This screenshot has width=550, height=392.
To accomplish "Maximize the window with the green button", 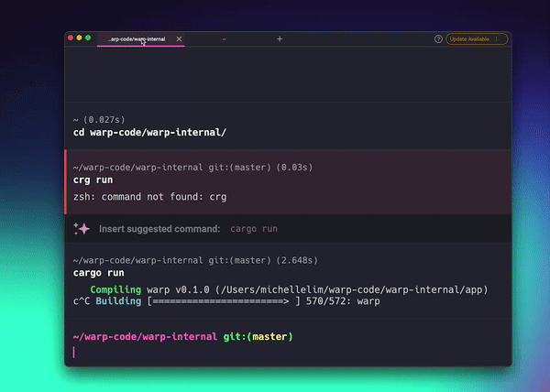I will point(88,38).
